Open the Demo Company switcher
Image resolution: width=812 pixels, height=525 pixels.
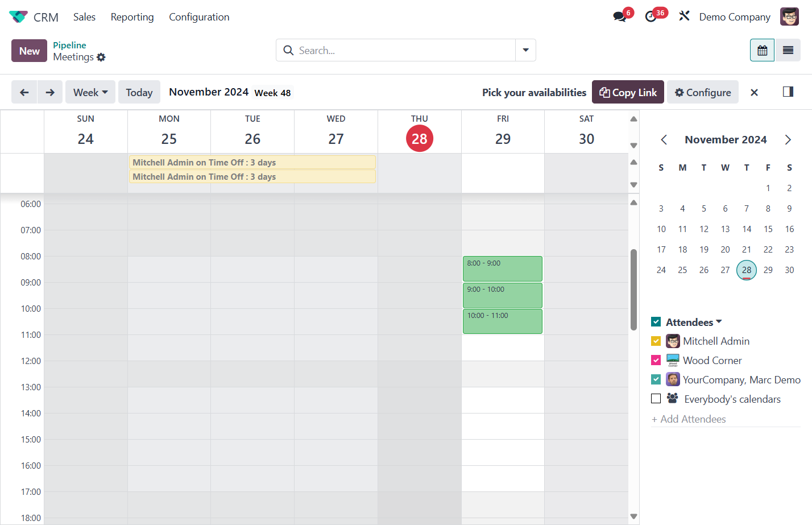point(735,17)
